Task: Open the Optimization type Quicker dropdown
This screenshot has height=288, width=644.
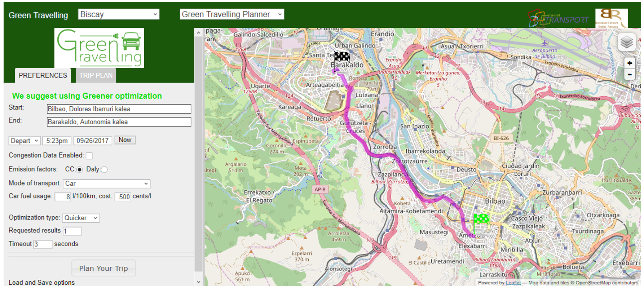Action: (x=81, y=218)
